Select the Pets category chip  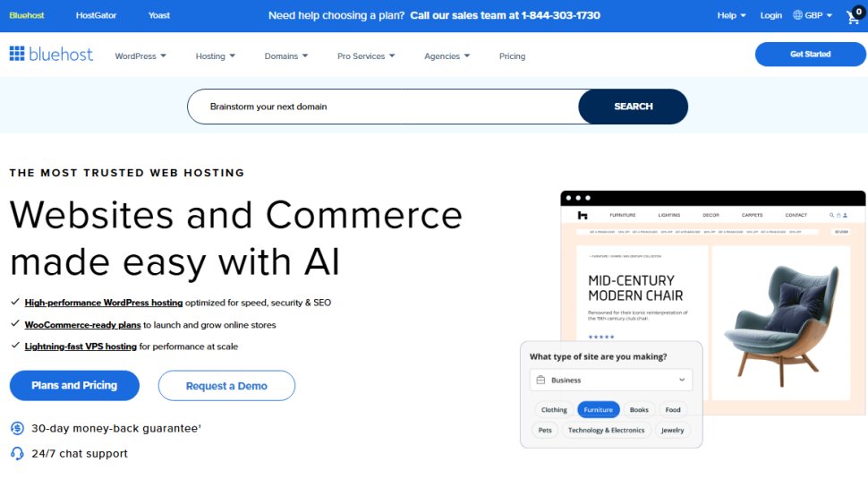point(545,430)
